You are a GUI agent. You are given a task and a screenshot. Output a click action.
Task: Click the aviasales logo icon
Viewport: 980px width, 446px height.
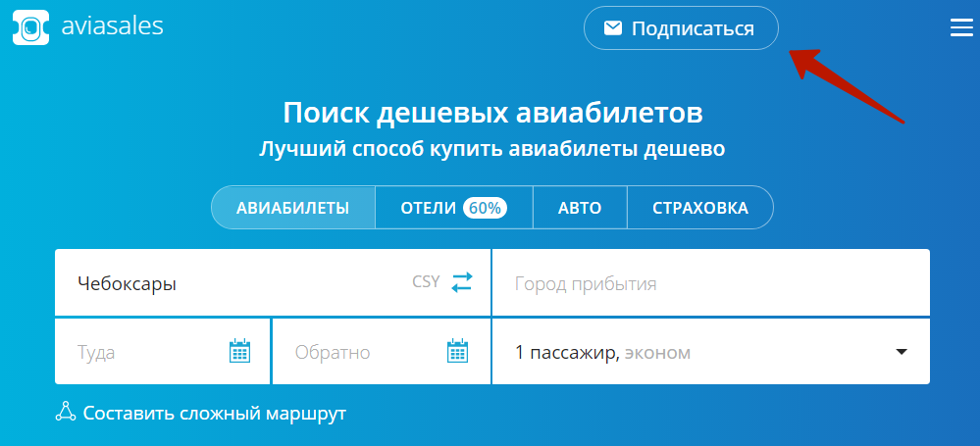point(30,27)
